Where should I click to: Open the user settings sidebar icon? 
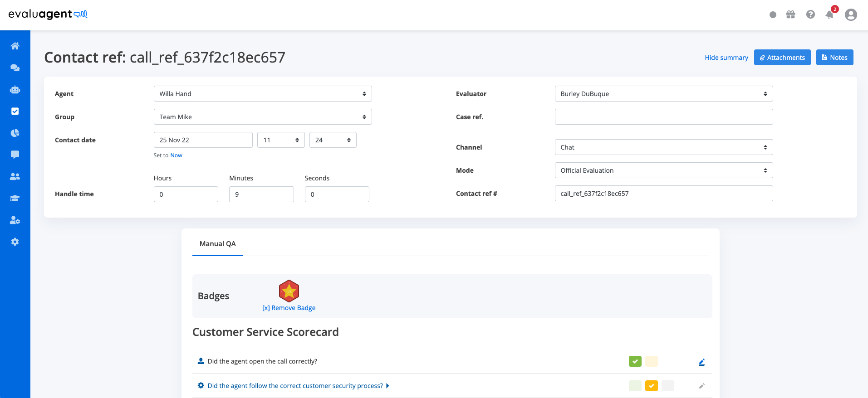[15, 220]
